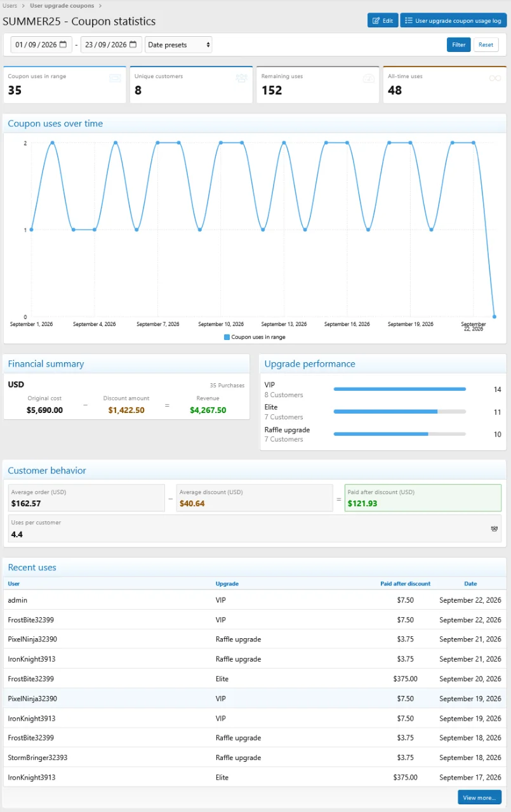Click the $1,422.50 discount amount value
Image resolution: width=511 pixels, height=812 pixels.
coord(126,410)
